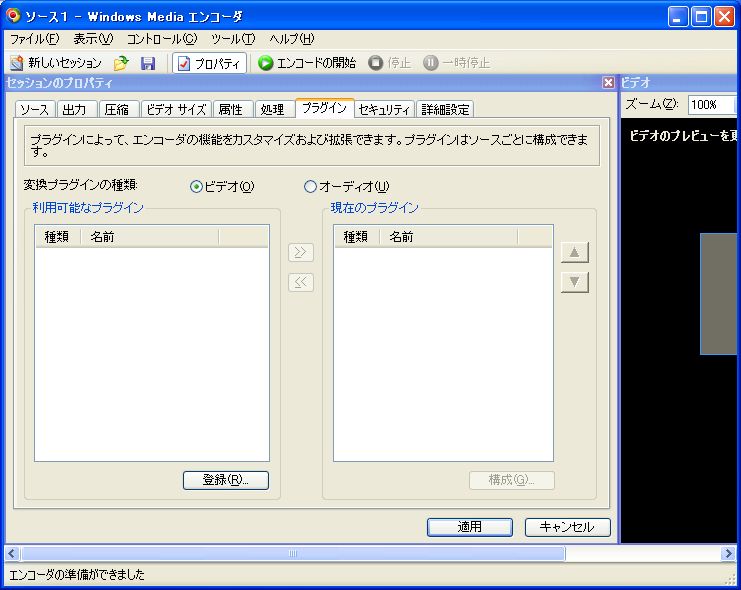Click the 適用 (Apply) button

[x=469, y=527]
